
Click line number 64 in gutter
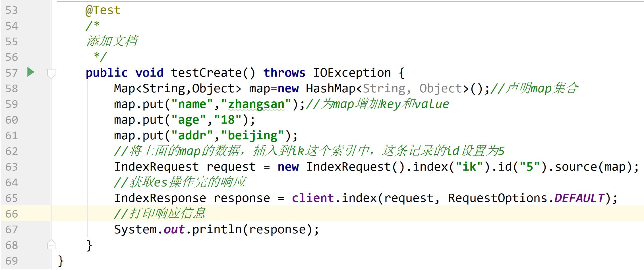(12, 183)
